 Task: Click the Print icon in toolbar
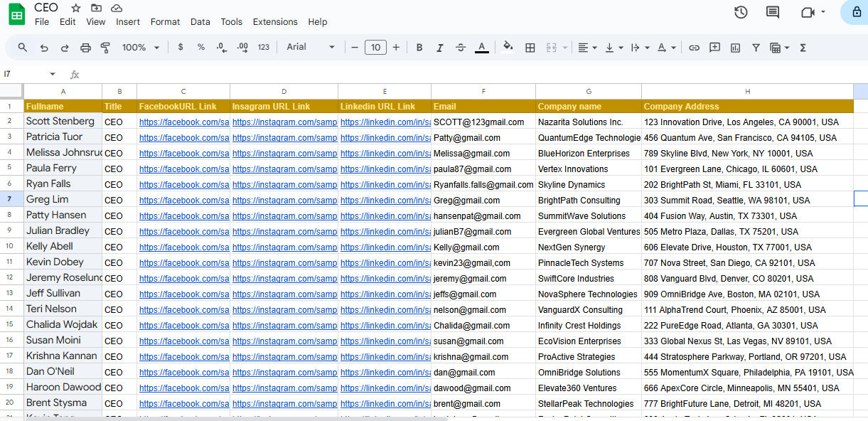(x=85, y=48)
